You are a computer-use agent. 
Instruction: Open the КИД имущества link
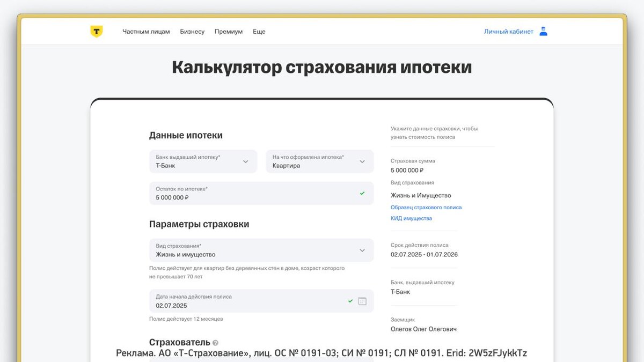click(411, 219)
